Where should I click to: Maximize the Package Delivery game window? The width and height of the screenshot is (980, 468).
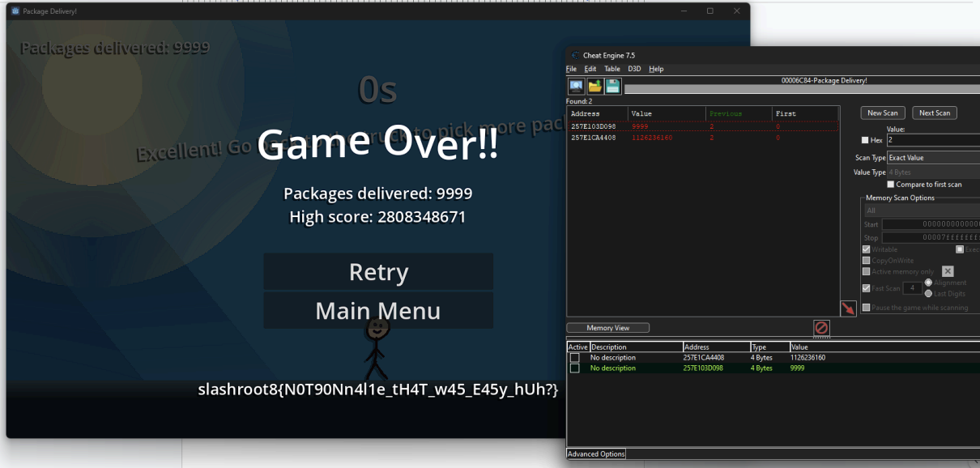[x=710, y=11]
